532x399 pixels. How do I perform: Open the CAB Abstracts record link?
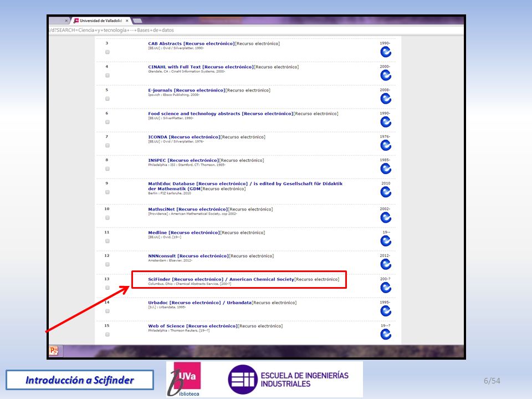coord(191,43)
